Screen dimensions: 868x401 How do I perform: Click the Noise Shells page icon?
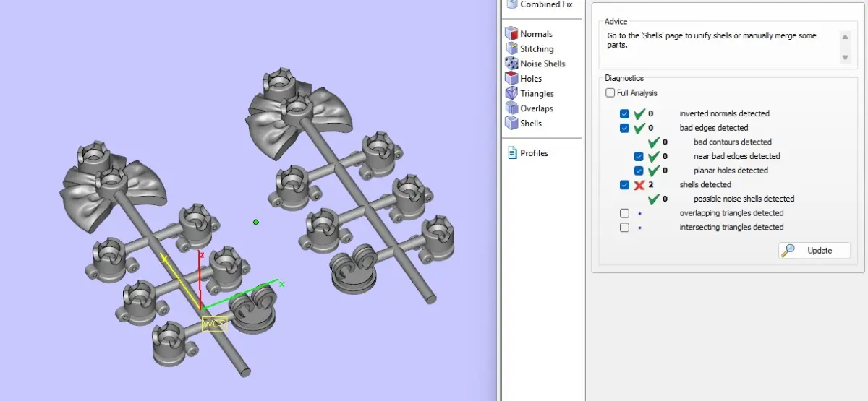pyautogui.click(x=511, y=64)
